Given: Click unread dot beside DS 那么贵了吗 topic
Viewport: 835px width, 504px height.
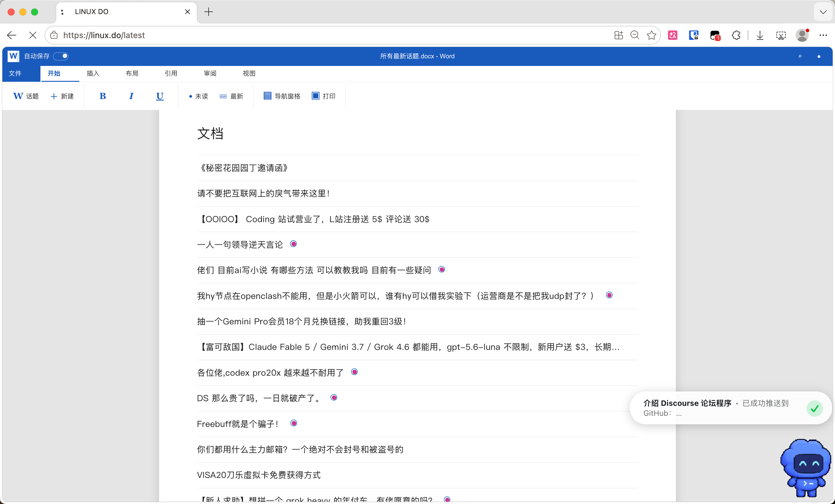Looking at the screenshot, I should pos(334,398).
